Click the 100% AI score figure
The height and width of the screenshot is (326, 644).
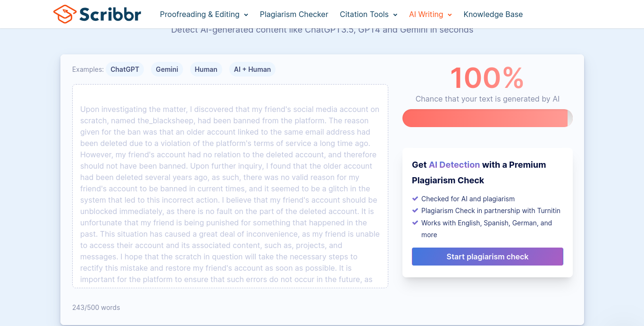click(487, 78)
